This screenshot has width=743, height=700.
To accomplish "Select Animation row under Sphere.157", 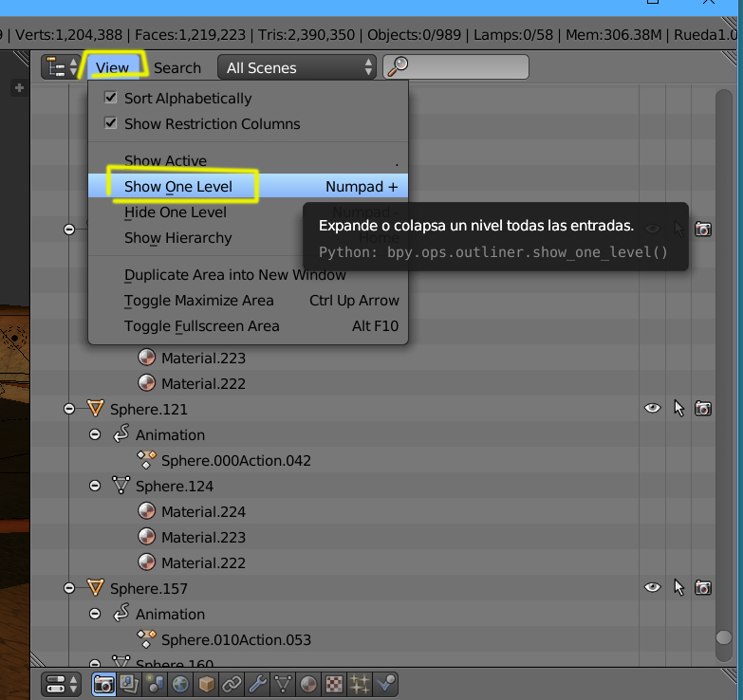I will coord(170,614).
